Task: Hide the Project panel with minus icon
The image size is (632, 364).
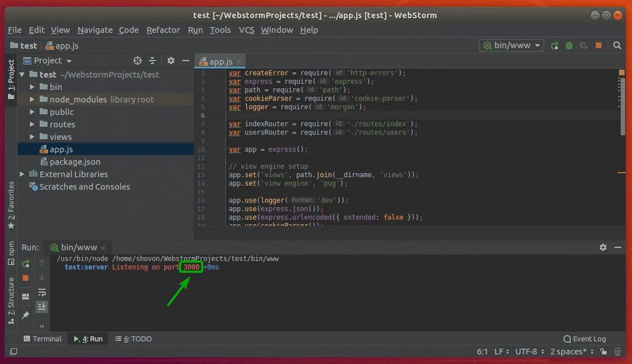Action: point(185,61)
